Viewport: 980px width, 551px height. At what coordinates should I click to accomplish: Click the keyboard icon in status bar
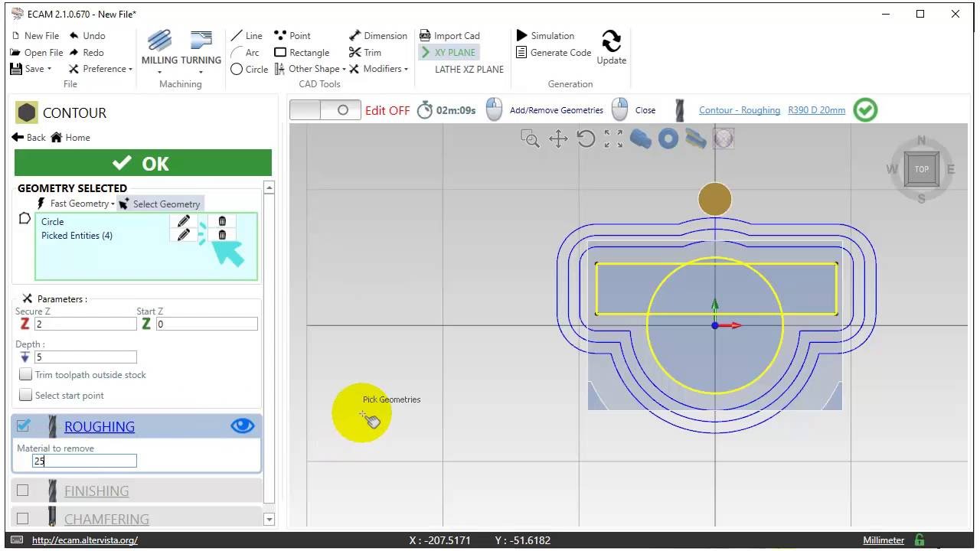click(17, 540)
